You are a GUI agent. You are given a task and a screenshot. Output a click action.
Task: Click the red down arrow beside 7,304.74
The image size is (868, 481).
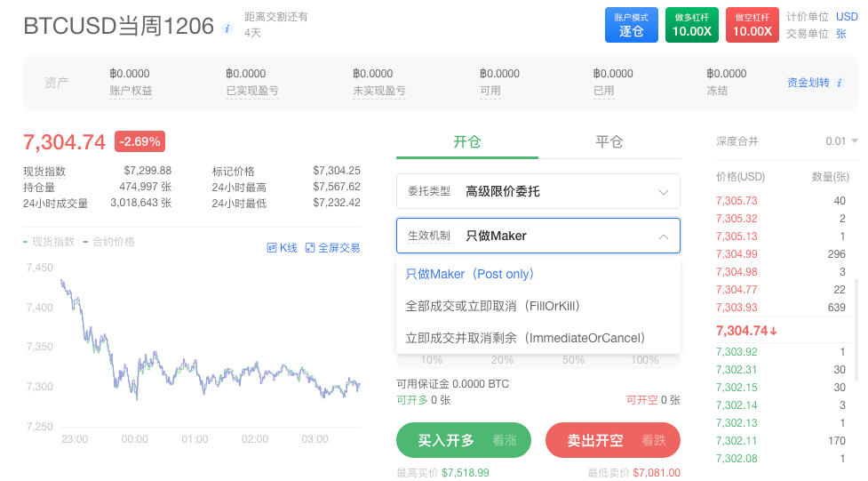(774, 332)
